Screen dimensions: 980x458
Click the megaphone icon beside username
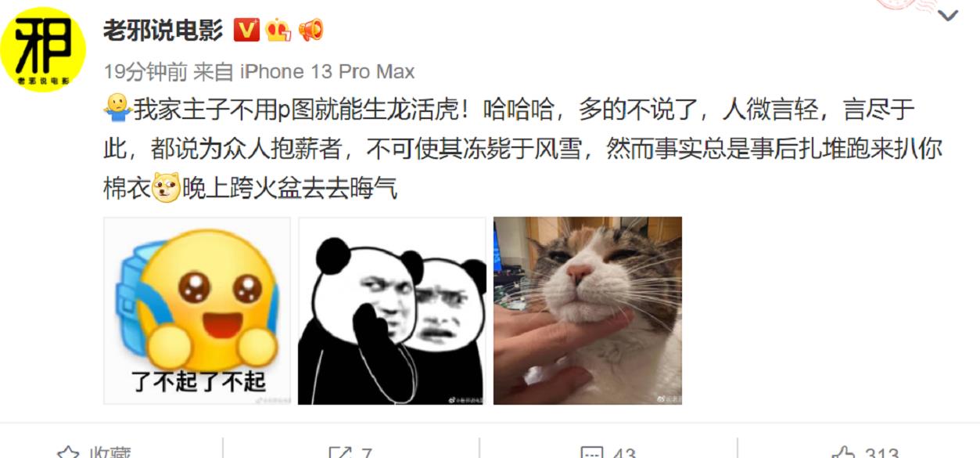tap(311, 31)
